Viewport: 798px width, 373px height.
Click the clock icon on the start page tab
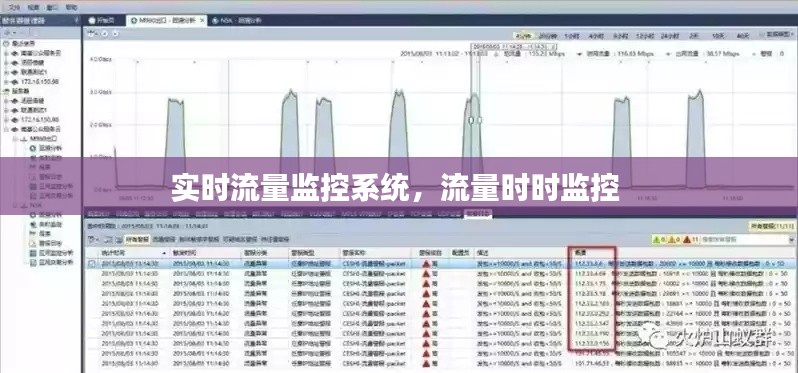[92, 21]
